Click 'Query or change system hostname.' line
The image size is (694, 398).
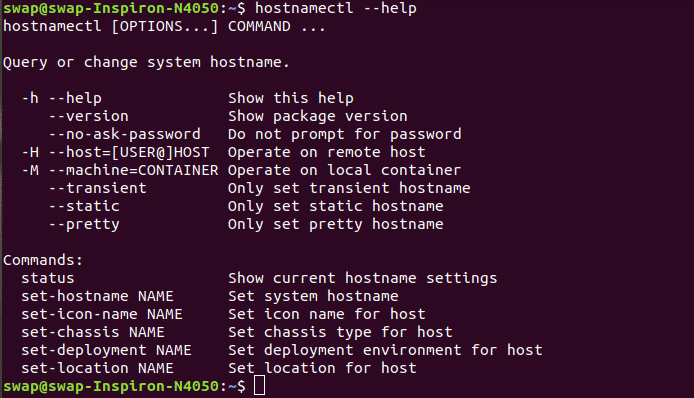pos(146,62)
